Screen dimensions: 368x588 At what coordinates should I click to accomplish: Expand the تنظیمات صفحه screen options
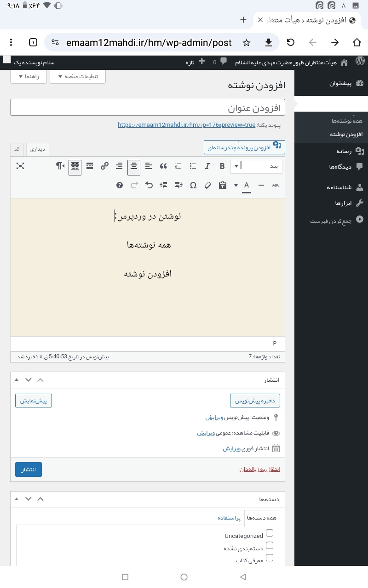[x=77, y=76]
